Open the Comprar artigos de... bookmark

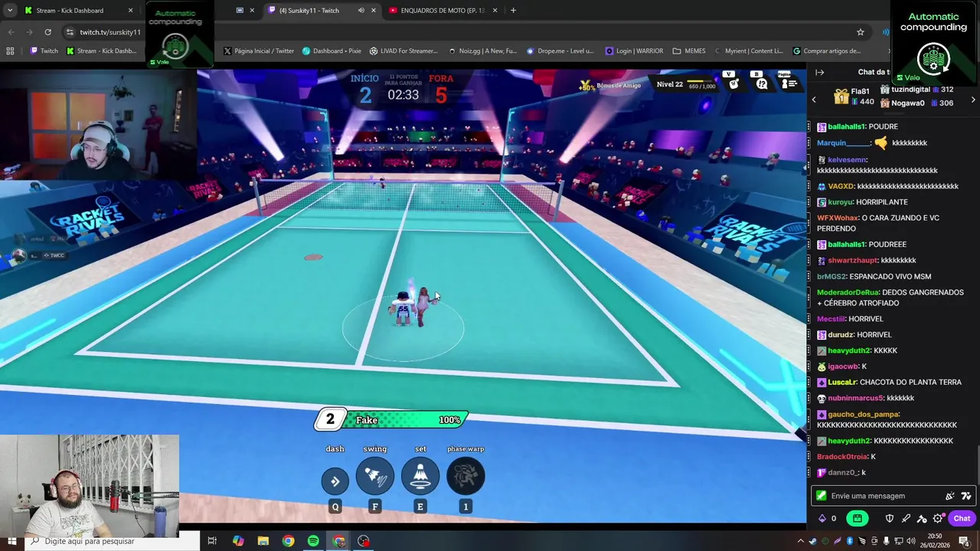click(x=827, y=51)
